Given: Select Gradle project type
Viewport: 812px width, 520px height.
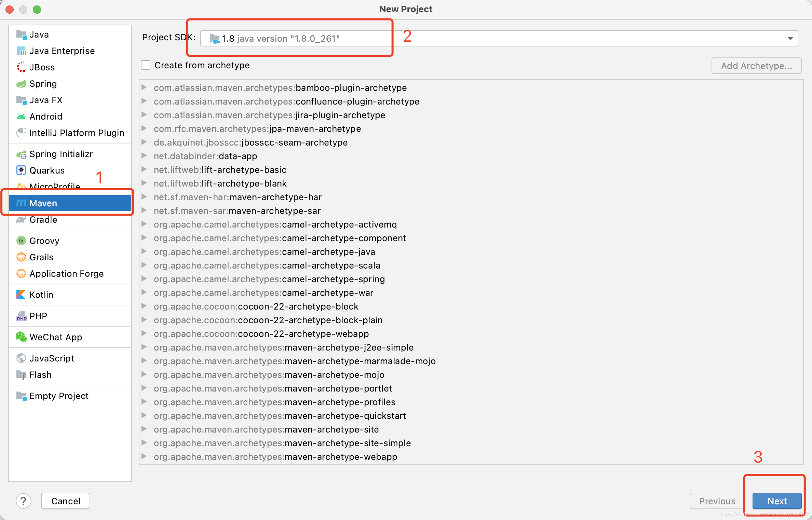Looking at the screenshot, I should coord(44,220).
